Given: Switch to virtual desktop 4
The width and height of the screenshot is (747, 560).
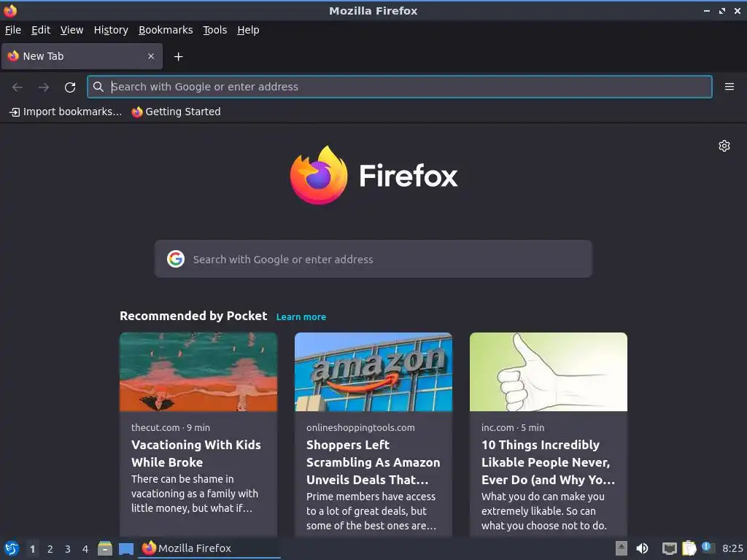Looking at the screenshot, I should (85, 549).
